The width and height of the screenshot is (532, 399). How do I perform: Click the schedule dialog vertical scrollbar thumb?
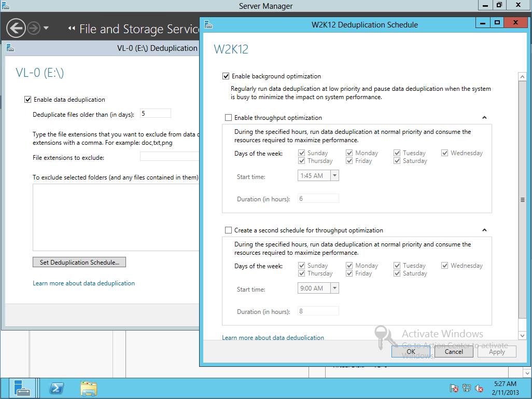[x=523, y=200]
